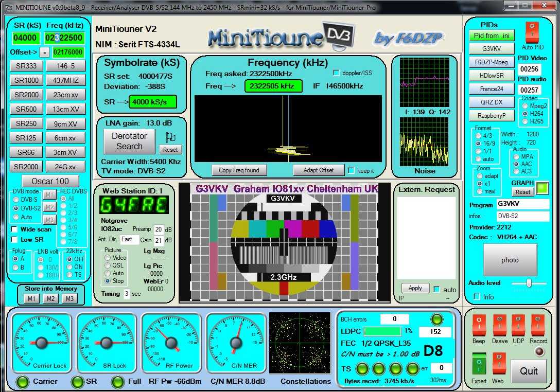Viewport: 560px width, 392px height.
Task: Toggle the Auto PID red switch
Action: [532, 32]
